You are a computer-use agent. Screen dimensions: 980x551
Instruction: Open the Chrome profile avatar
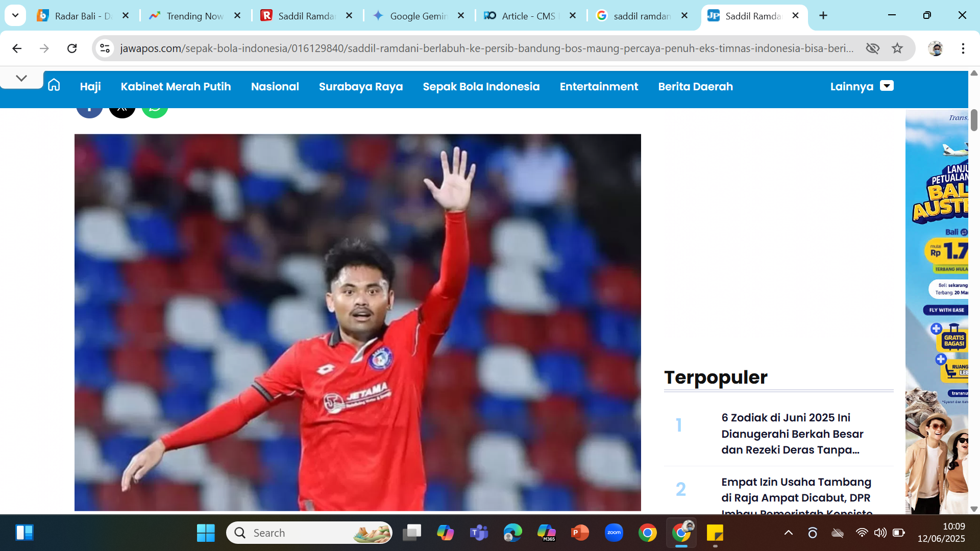click(936, 48)
